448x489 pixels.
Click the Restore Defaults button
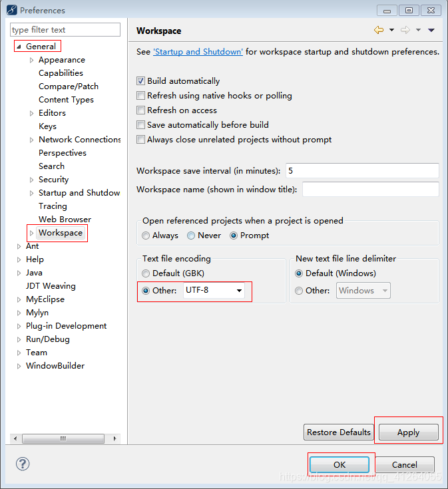pyautogui.click(x=338, y=432)
